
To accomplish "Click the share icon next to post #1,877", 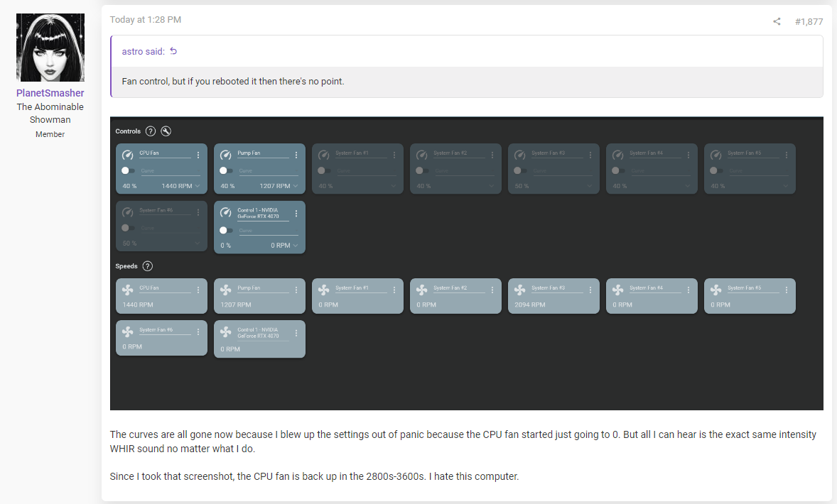I will [777, 21].
